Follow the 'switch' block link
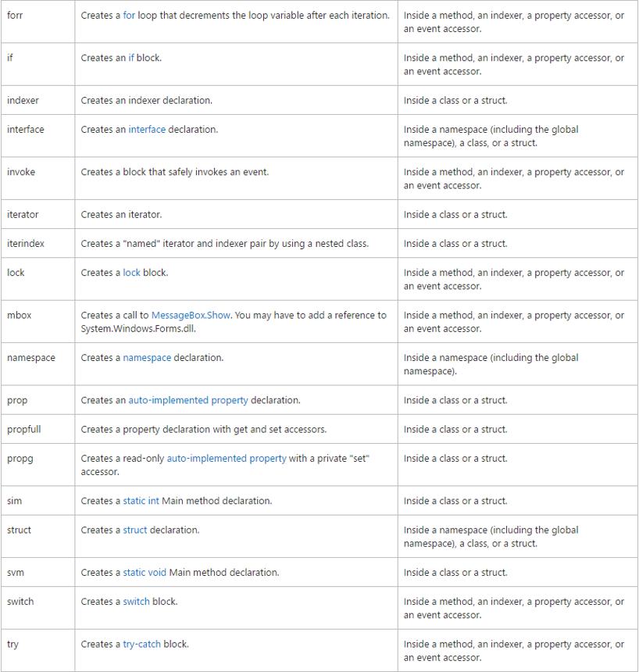 point(136,602)
